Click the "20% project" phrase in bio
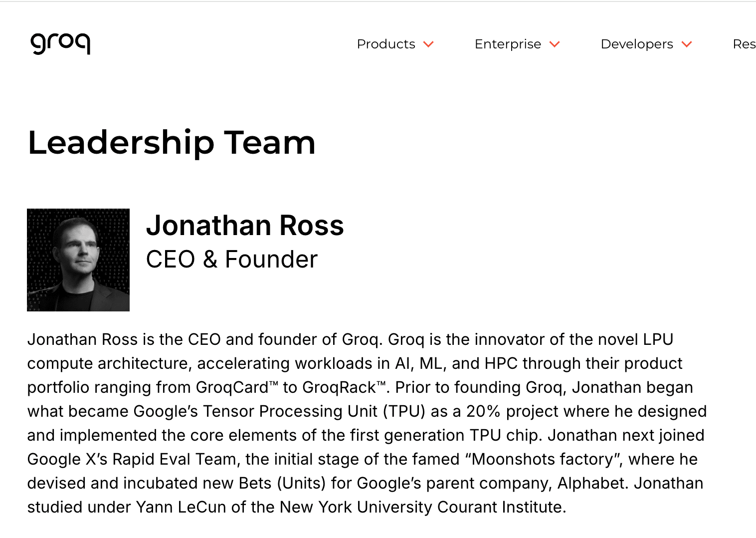This screenshot has width=756, height=538. tap(513, 411)
